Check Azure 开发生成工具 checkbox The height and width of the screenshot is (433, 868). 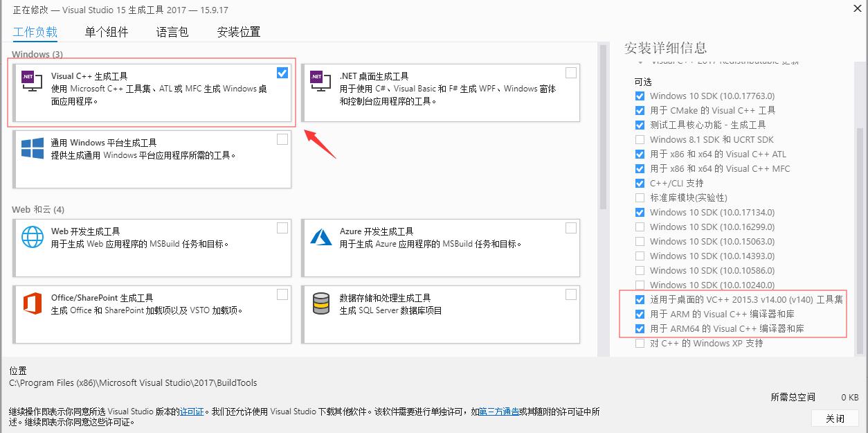point(570,228)
